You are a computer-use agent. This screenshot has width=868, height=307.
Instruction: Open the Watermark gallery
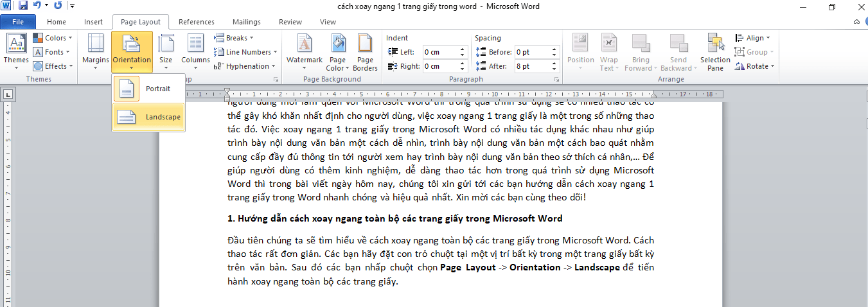[x=305, y=51]
